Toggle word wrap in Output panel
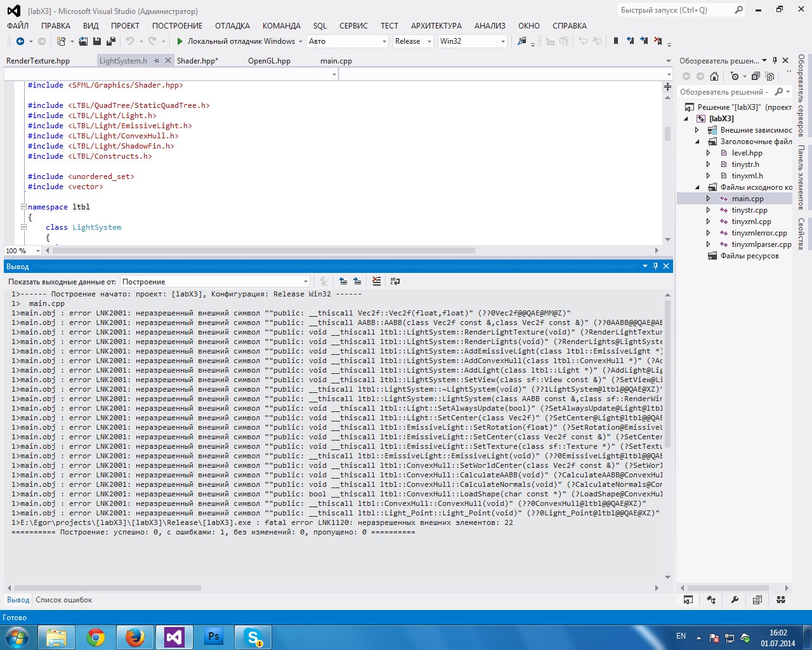 [x=395, y=281]
